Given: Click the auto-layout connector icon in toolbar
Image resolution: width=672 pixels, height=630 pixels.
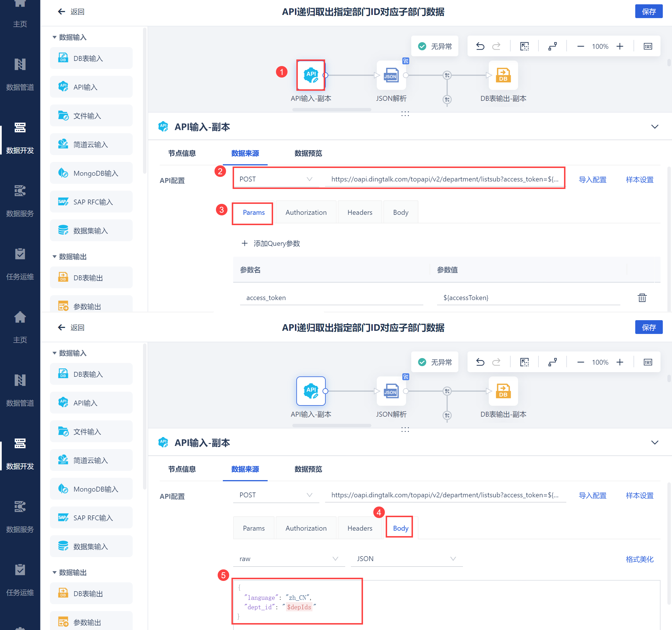Looking at the screenshot, I should click(552, 46).
